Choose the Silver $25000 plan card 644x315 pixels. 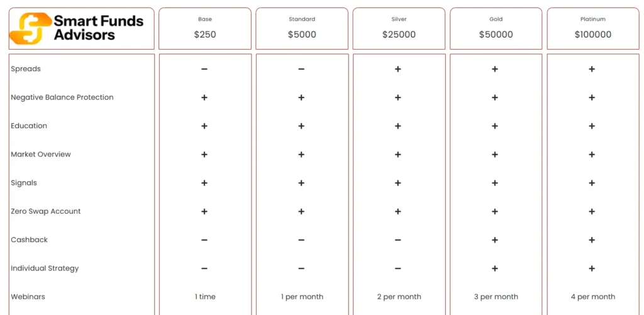coord(399,28)
